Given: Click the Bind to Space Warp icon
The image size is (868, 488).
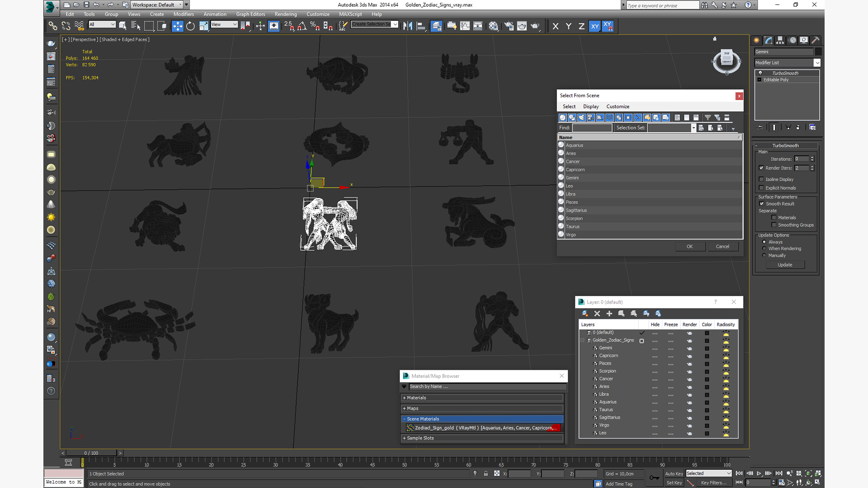Looking at the screenshot, I should click(x=79, y=26).
